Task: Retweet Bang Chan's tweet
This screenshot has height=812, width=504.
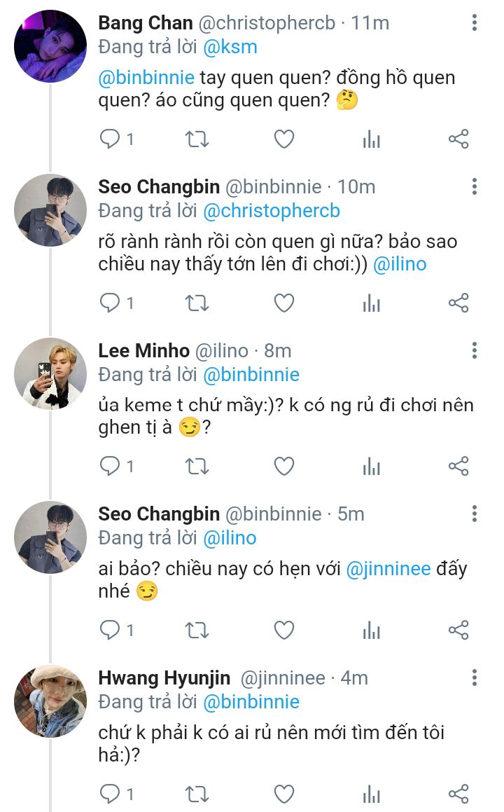Action: (197, 139)
